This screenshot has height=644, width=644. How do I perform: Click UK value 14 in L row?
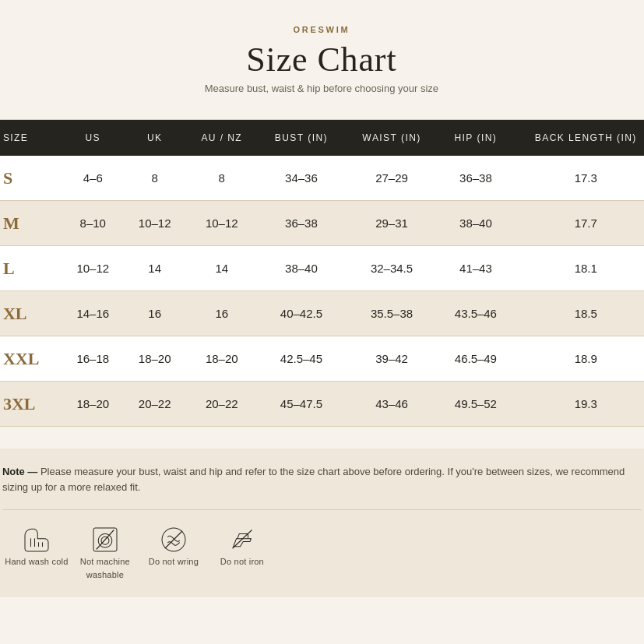(154, 269)
